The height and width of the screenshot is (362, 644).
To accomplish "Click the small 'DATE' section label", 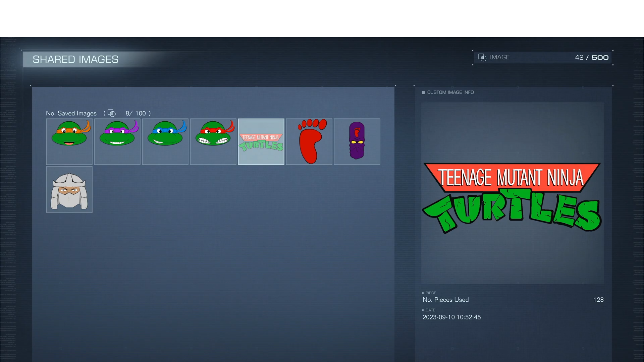I will (x=430, y=310).
